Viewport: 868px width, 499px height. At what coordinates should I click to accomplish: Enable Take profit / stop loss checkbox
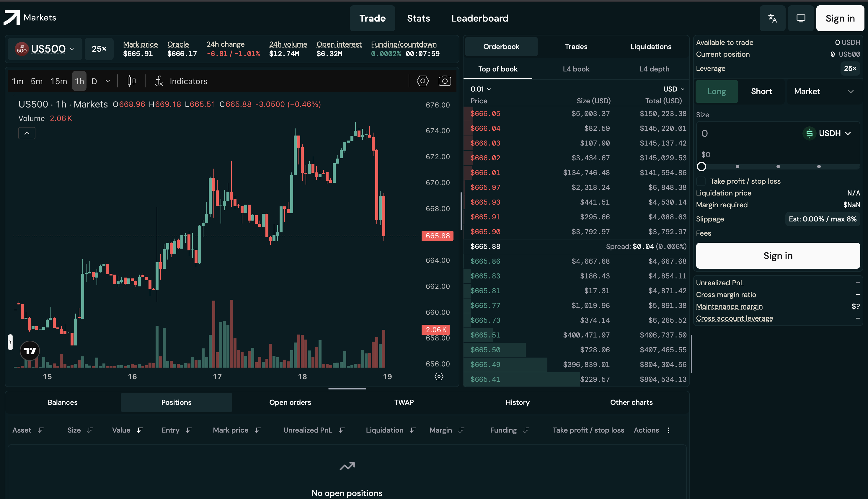(x=701, y=181)
